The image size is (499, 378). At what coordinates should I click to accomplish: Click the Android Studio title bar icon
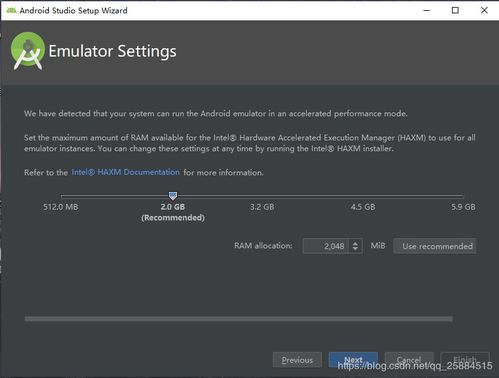click(x=11, y=10)
